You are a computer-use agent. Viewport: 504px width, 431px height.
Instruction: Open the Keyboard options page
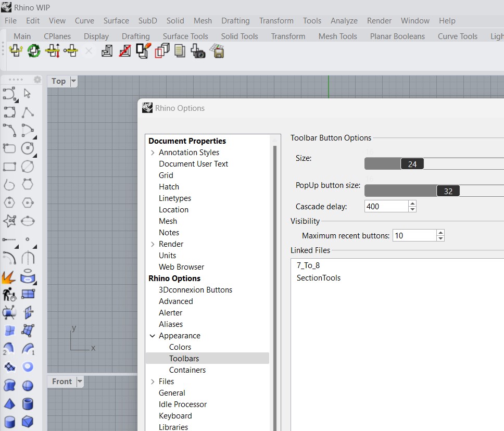[175, 416]
